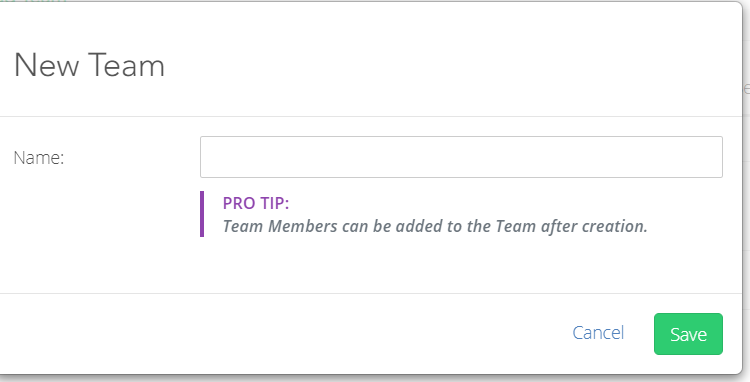Click the divider line above Cancel and Save
Viewport: 750px width, 382px height.
pos(371,293)
